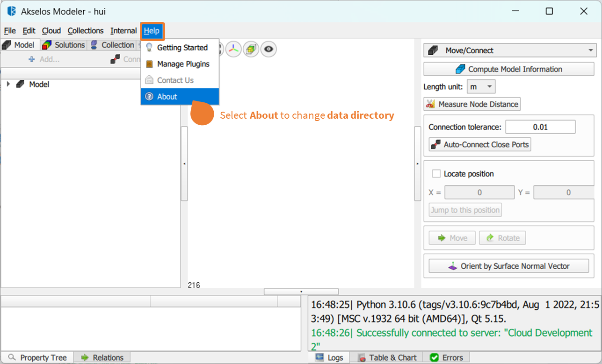Screen dimensions: 602x364
Task: Open the File menu
Action: [10, 31]
